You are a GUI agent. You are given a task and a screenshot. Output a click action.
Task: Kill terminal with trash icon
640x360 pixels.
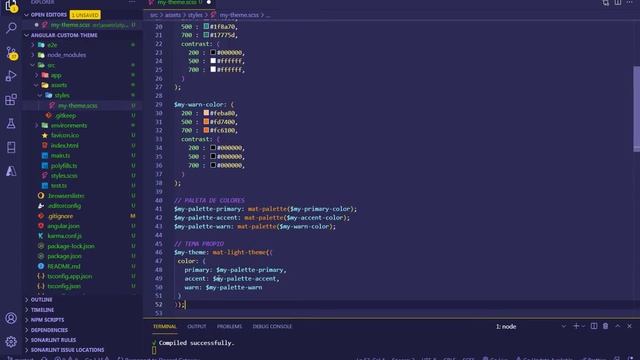[606, 326]
